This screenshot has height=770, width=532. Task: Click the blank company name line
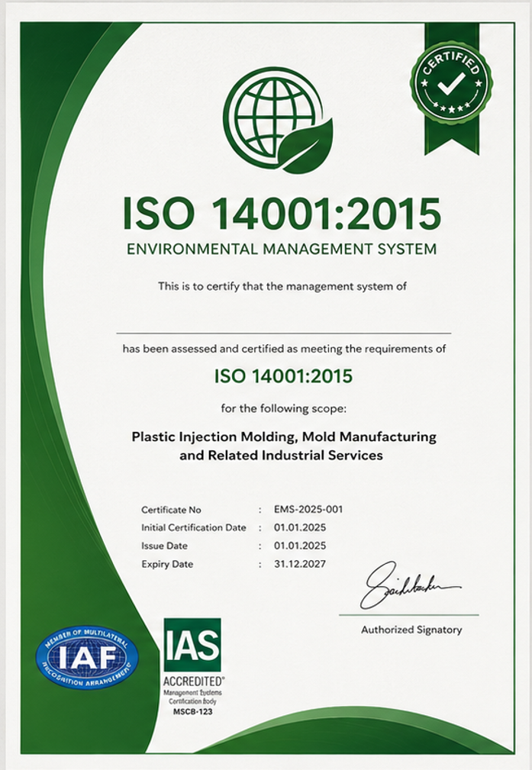283,333
